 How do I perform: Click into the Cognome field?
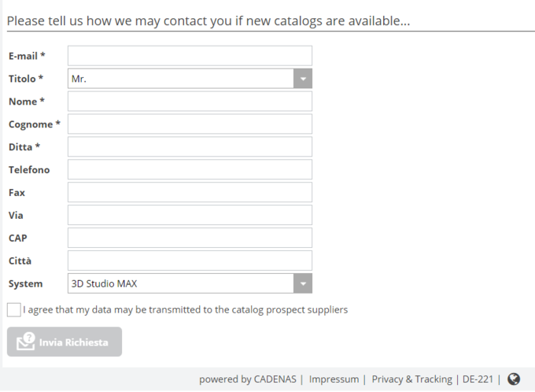[x=190, y=124]
